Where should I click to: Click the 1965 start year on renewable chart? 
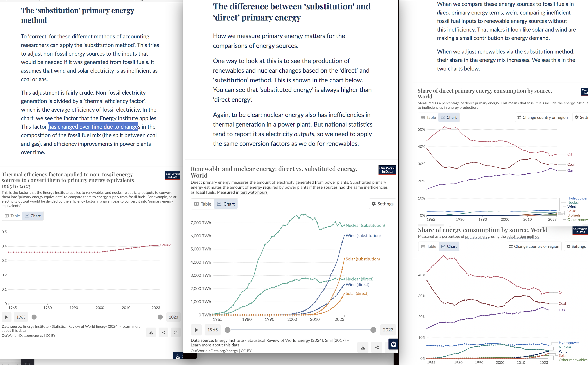pyautogui.click(x=213, y=330)
